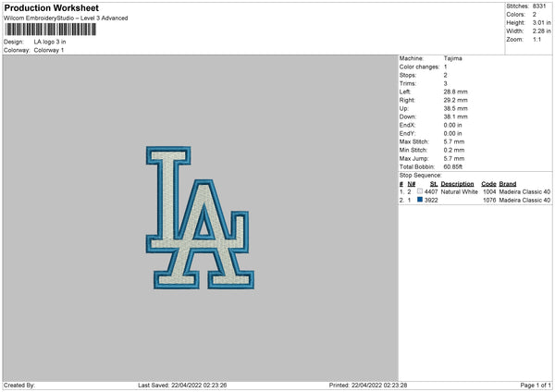Click the 'Production Worksheet' heading
Viewport: 555px width, 392px height.
click(51, 7)
